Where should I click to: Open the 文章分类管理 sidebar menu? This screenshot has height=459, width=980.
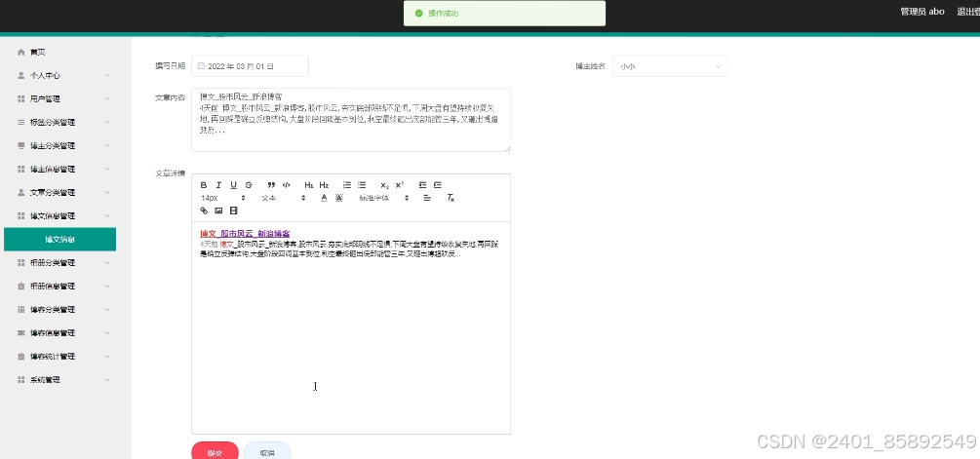pos(60,192)
